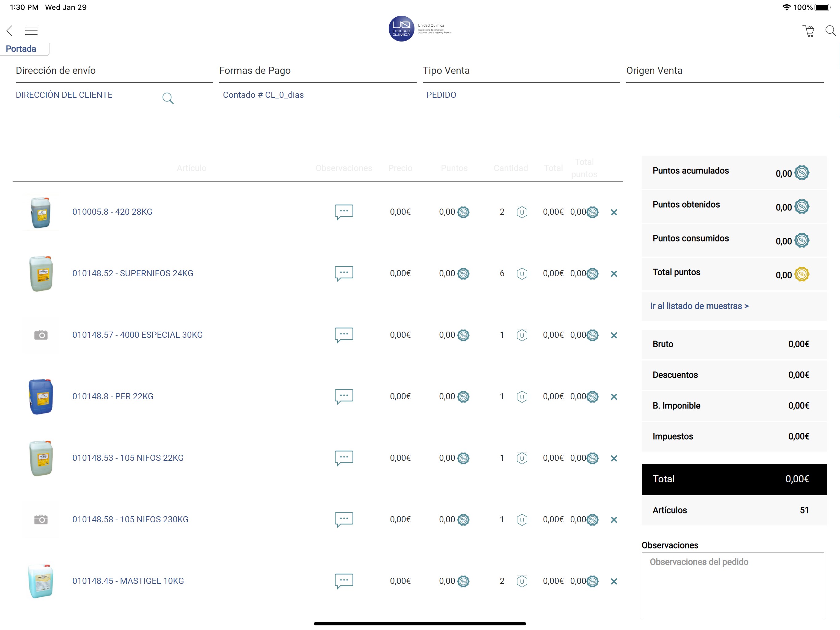Open comment bubble for MASTIGEL 10KG

(x=344, y=581)
